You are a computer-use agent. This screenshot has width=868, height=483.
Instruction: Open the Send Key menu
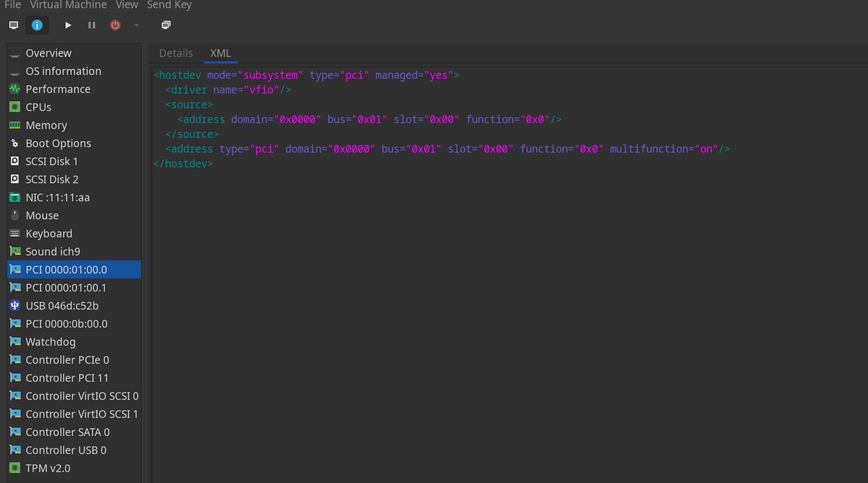tap(169, 5)
